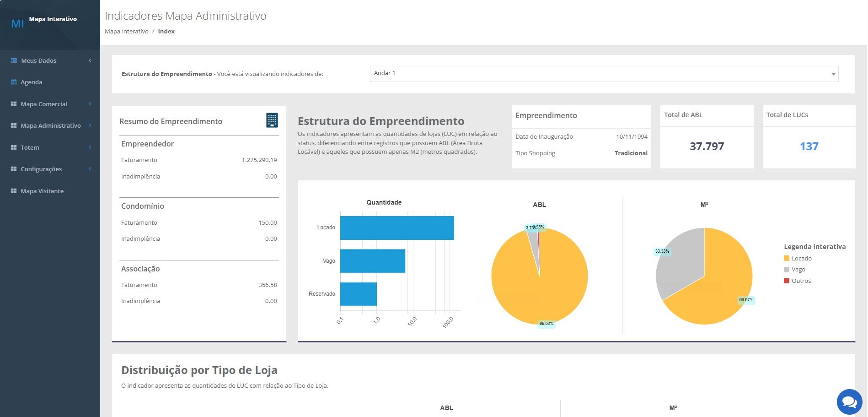The height and width of the screenshot is (417, 868).
Task: Click the Agenda calendar icon
Action: [14, 82]
